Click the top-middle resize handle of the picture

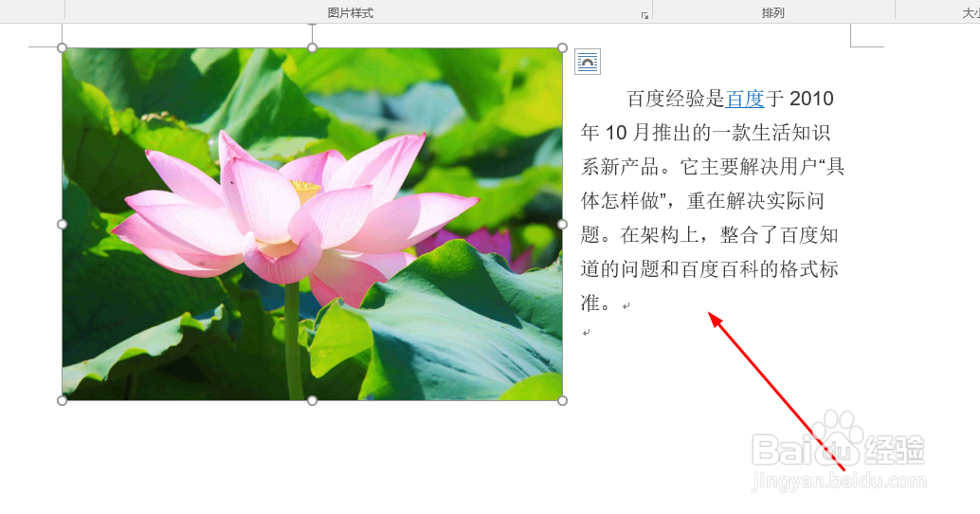pos(312,48)
